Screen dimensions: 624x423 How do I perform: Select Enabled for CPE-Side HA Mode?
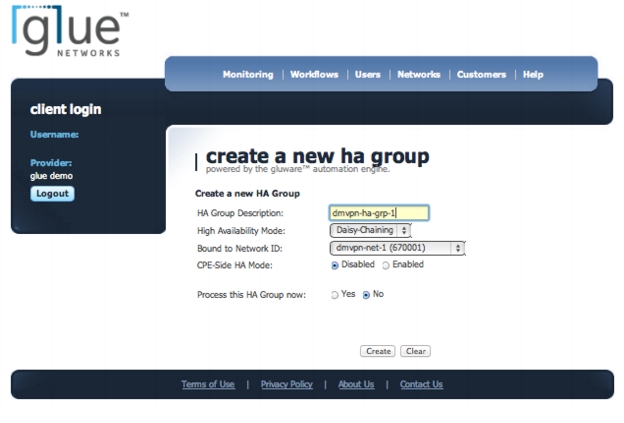click(x=386, y=265)
